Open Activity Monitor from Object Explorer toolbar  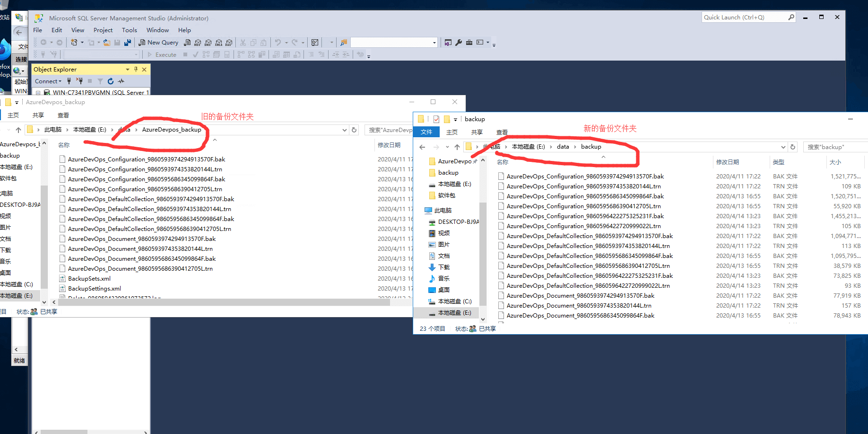point(122,81)
